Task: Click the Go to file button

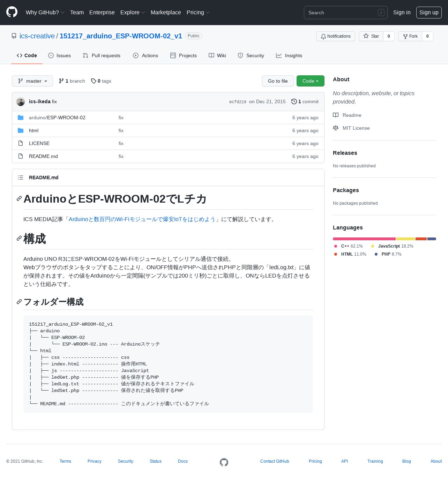Action: coord(278,81)
